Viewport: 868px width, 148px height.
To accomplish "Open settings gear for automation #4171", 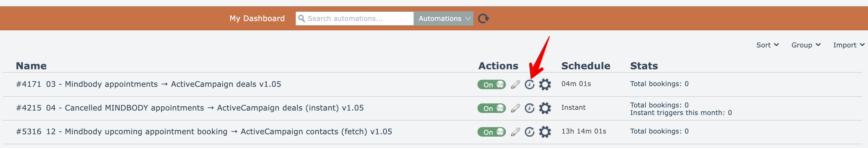I will click(x=545, y=84).
